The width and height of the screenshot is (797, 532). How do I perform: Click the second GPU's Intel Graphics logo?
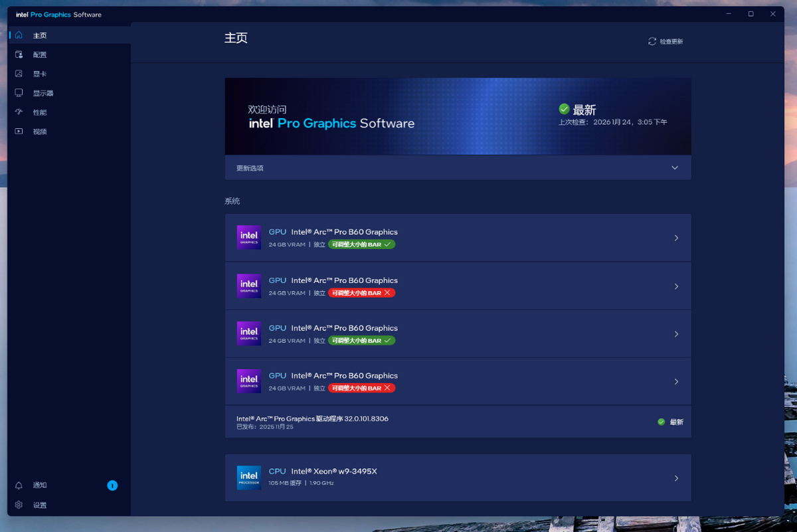249,286
